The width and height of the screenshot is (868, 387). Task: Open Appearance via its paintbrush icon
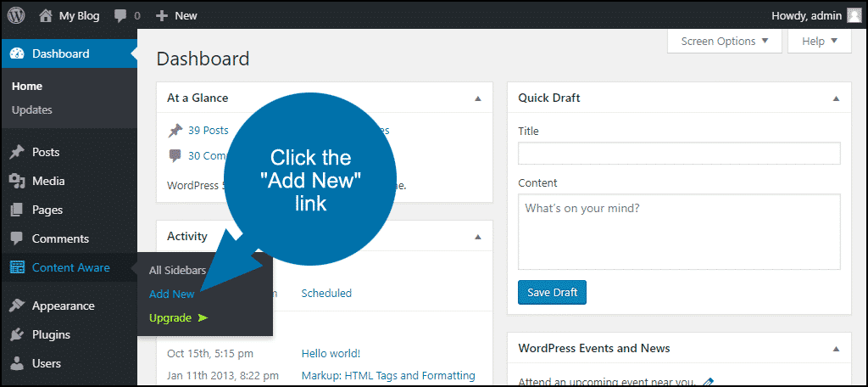[x=17, y=306]
